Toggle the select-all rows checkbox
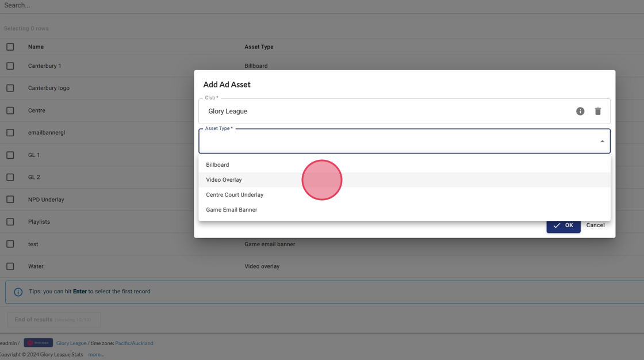Image resolution: width=644 pixels, height=360 pixels. (10, 47)
